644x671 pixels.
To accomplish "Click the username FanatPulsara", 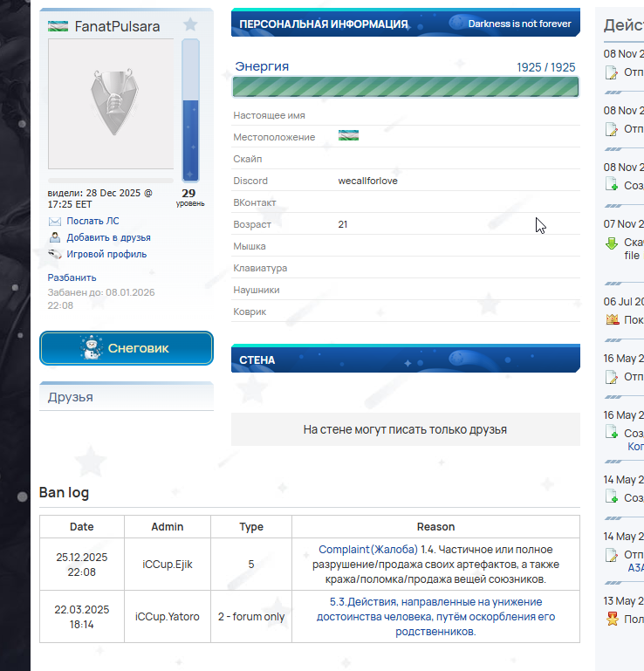I will pos(117,26).
